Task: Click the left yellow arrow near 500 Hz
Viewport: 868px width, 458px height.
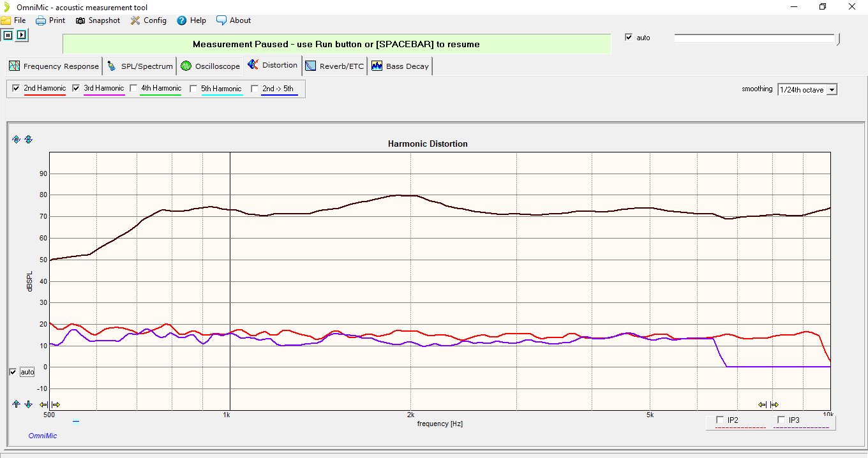Action: coord(43,404)
